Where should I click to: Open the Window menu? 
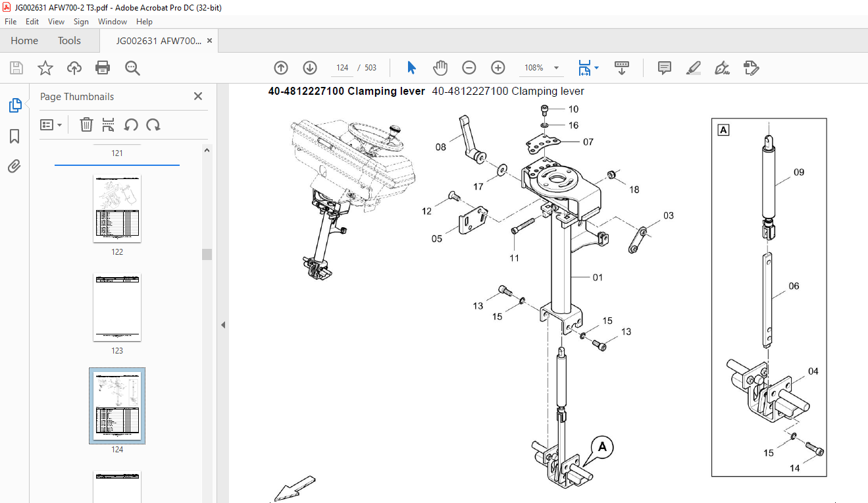coord(113,22)
